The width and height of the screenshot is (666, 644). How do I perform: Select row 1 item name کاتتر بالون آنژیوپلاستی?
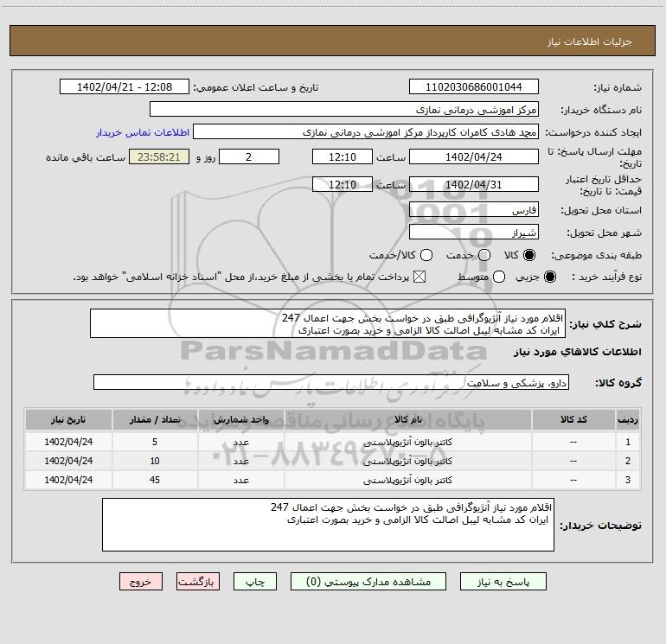coord(407,442)
